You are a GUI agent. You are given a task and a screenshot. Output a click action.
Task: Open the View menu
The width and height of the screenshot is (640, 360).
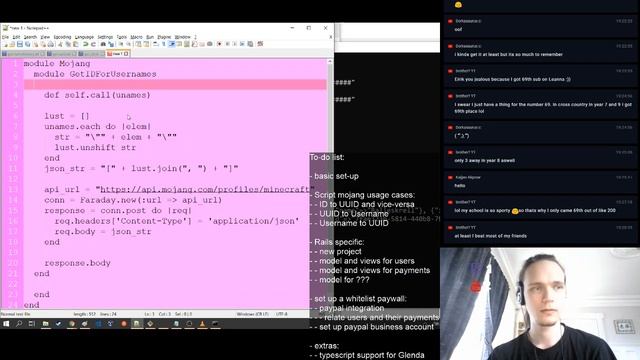pyautogui.click(x=45, y=37)
